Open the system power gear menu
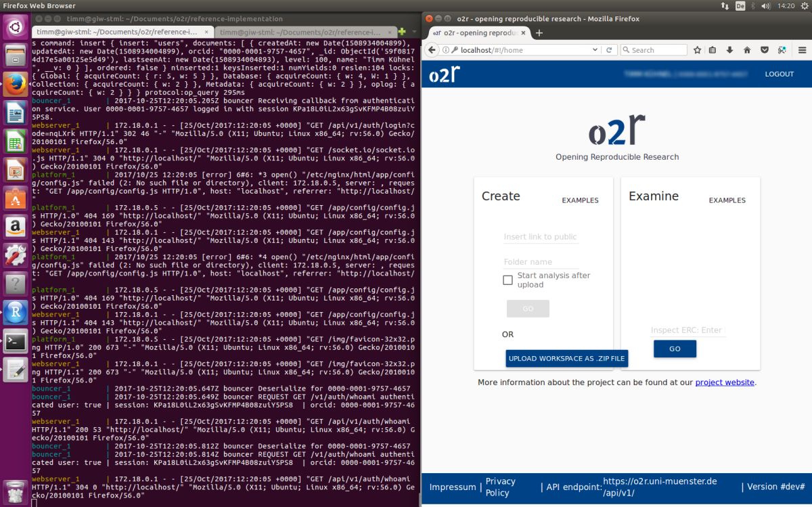The height and width of the screenshot is (507, 812). [x=803, y=5]
